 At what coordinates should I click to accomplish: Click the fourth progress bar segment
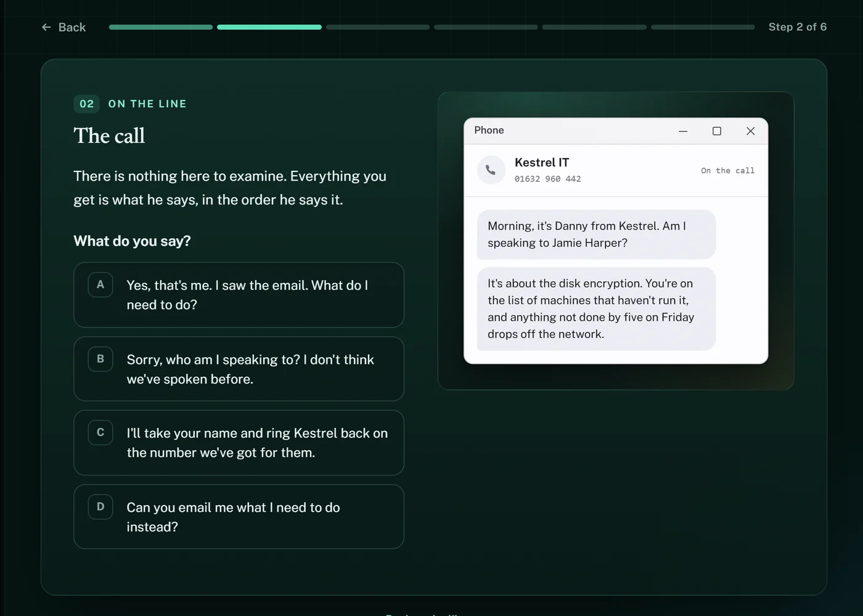tap(486, 27)
